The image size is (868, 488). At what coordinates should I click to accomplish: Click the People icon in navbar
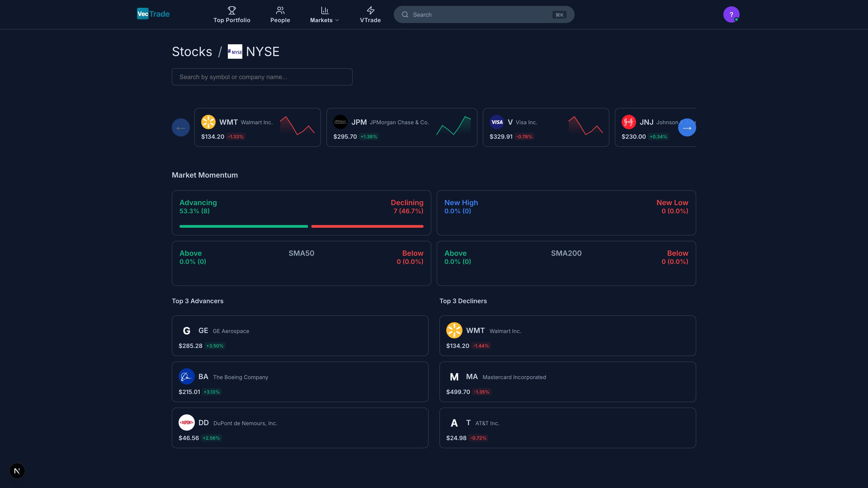pyautogui.click(x=280, y=10)
